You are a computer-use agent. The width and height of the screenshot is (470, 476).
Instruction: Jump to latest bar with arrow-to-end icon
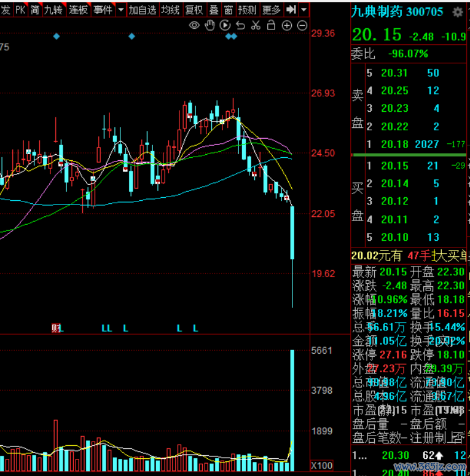291,10
